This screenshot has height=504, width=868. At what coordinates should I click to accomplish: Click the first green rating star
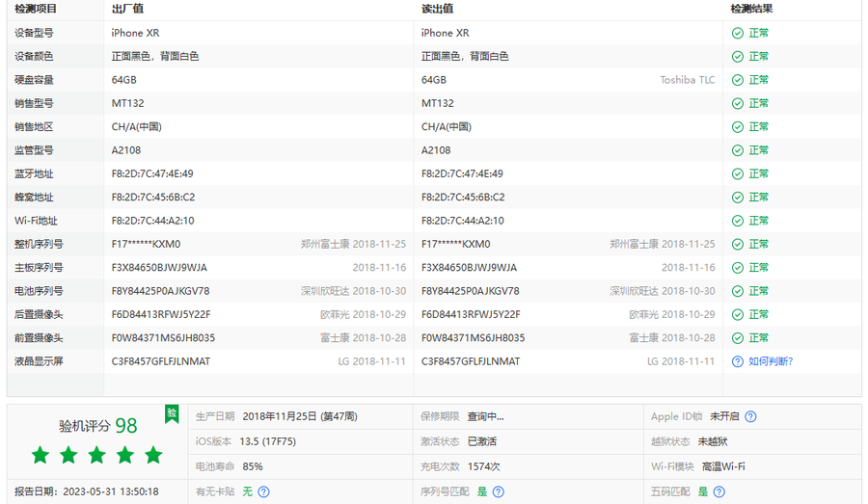tap(41, 455)
